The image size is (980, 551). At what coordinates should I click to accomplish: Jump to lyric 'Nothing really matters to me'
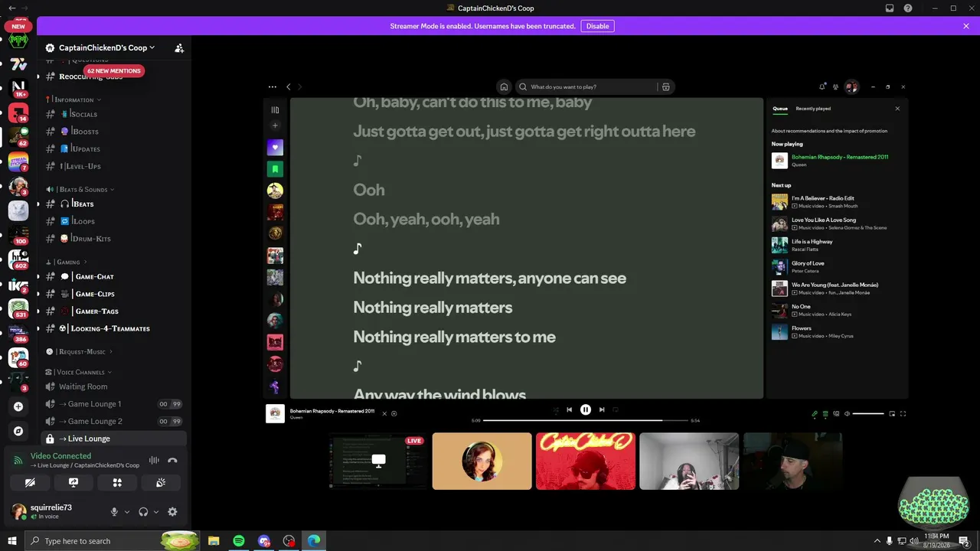(454, 337)
